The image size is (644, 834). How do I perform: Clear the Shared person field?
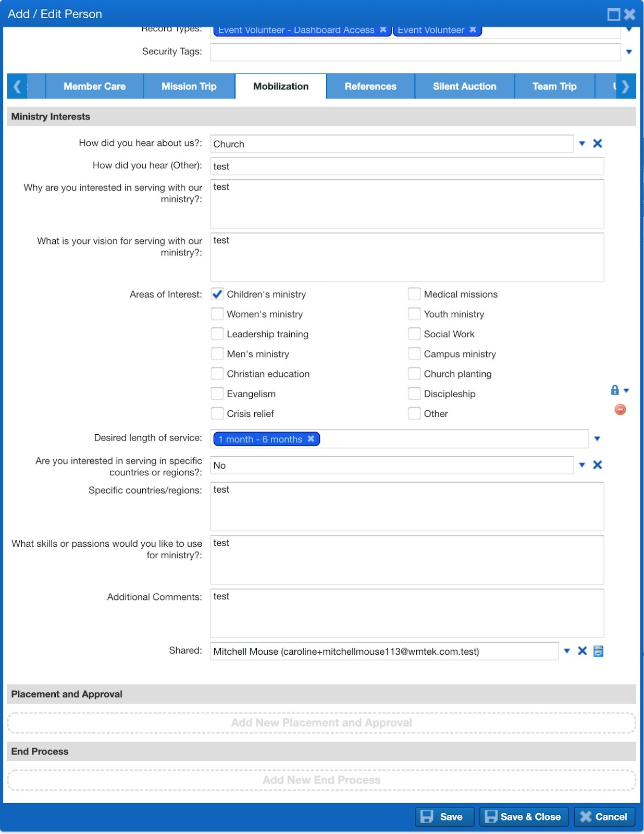click(x=583, y=651)
